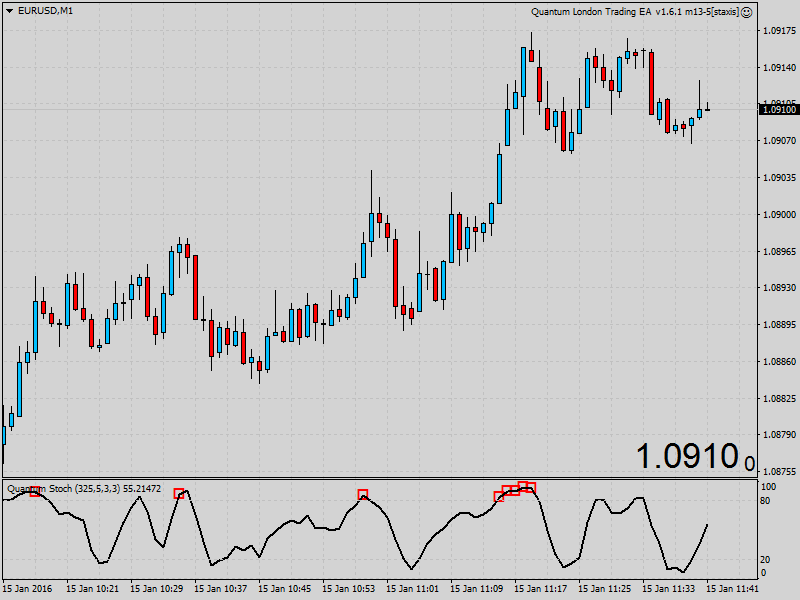Click price level 1.08965 on the scale

(x=779, y=251)
